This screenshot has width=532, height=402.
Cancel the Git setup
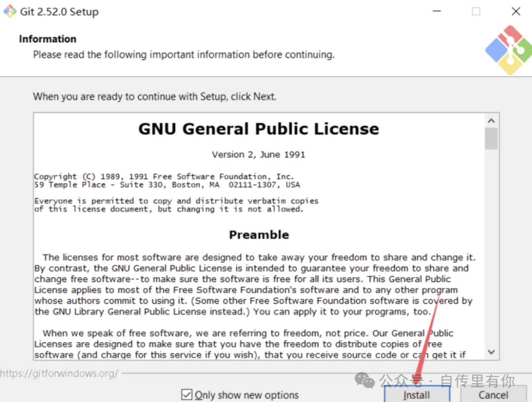click(493, 395)
